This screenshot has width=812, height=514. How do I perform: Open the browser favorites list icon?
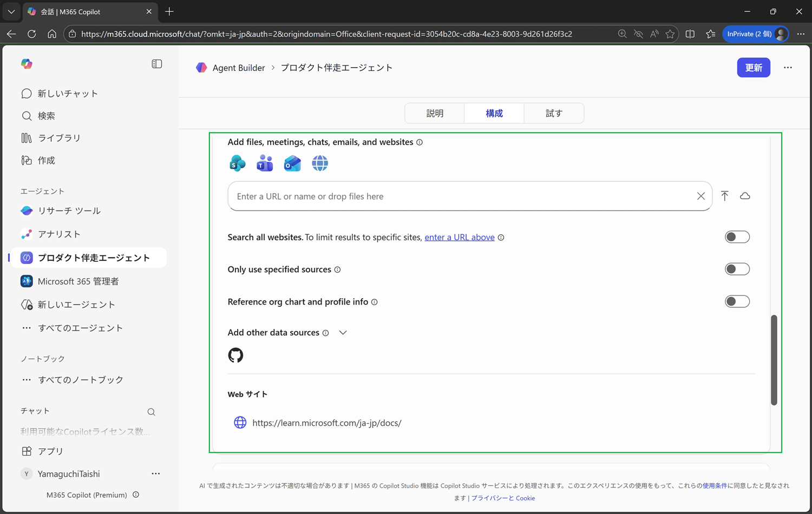(711, 34)
